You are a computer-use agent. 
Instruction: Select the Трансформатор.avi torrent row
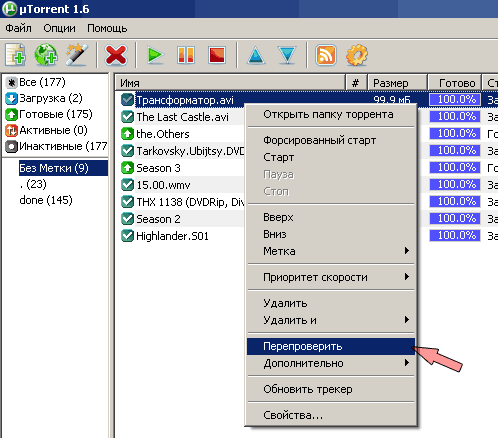coord(185,100)
